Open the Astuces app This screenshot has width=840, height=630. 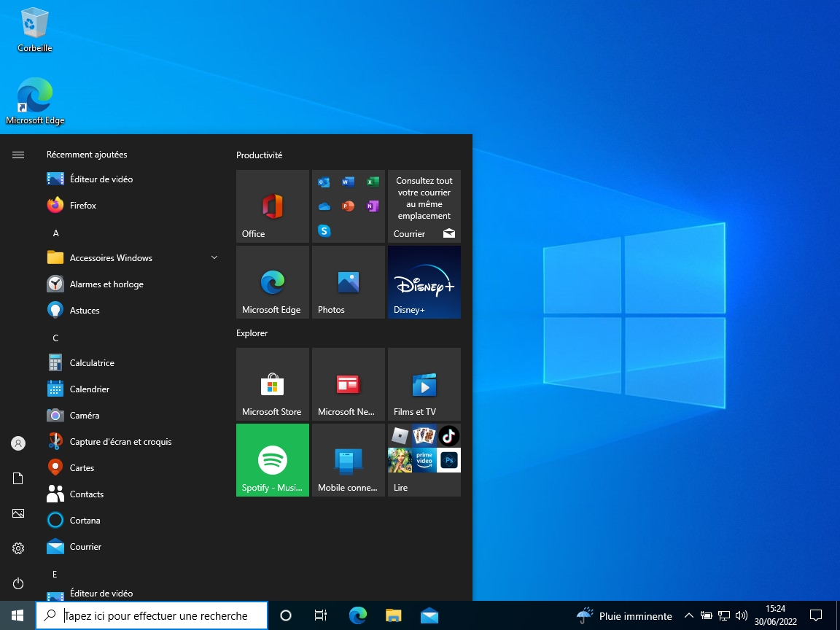(x=132, y=310)
